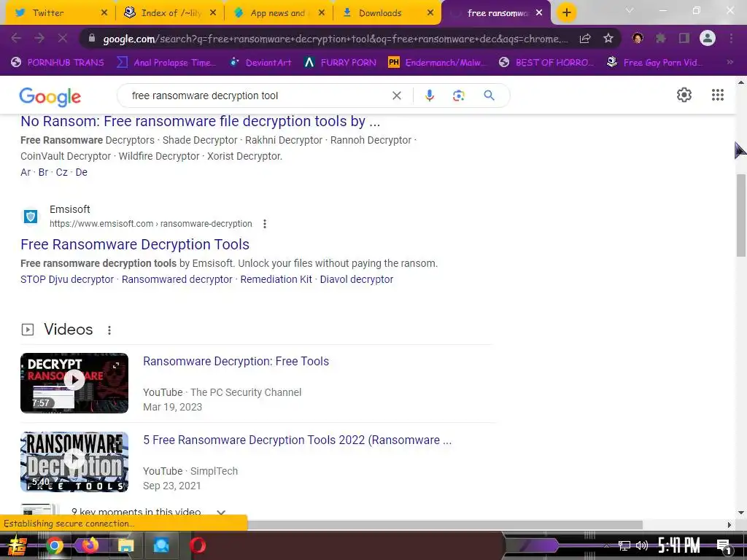Switch to the App news tab

pos(278,13)
